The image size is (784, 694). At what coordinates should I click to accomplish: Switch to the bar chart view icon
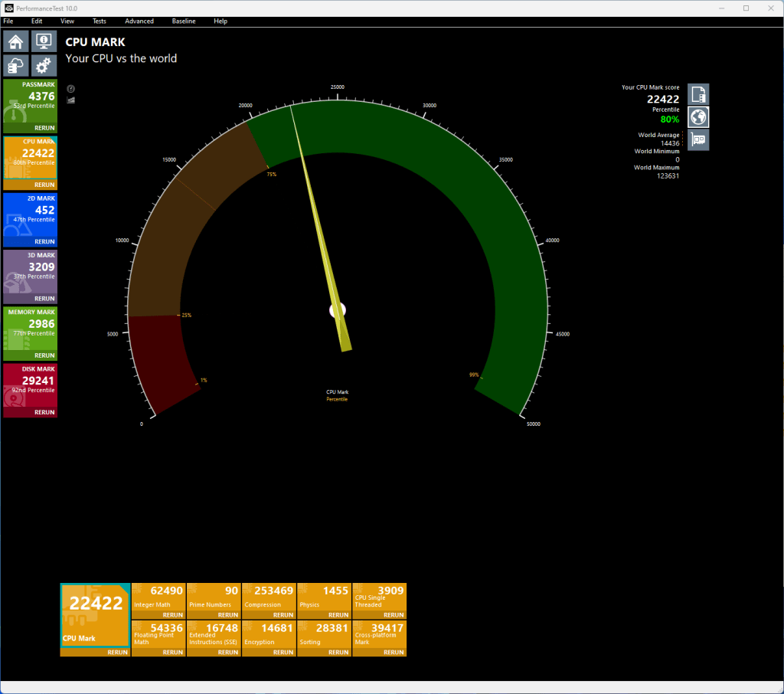71,100
